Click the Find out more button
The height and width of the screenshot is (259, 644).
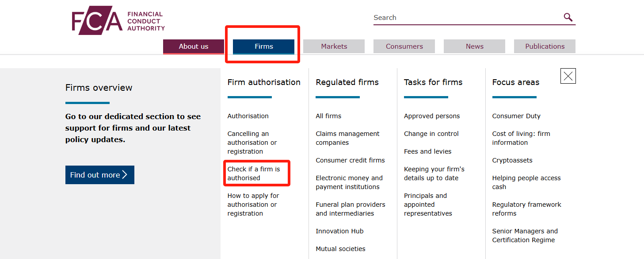tap(100, 175)
